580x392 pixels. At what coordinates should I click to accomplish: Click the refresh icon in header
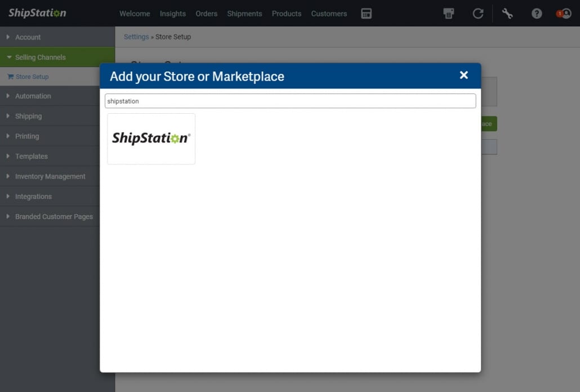(x=478, y=14)
